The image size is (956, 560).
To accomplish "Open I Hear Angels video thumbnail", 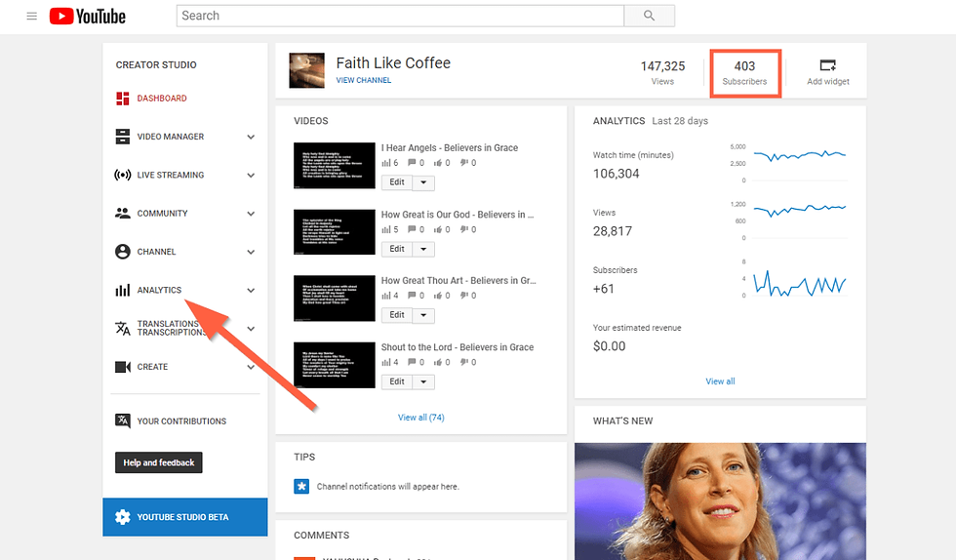I will tap(334, 165).
